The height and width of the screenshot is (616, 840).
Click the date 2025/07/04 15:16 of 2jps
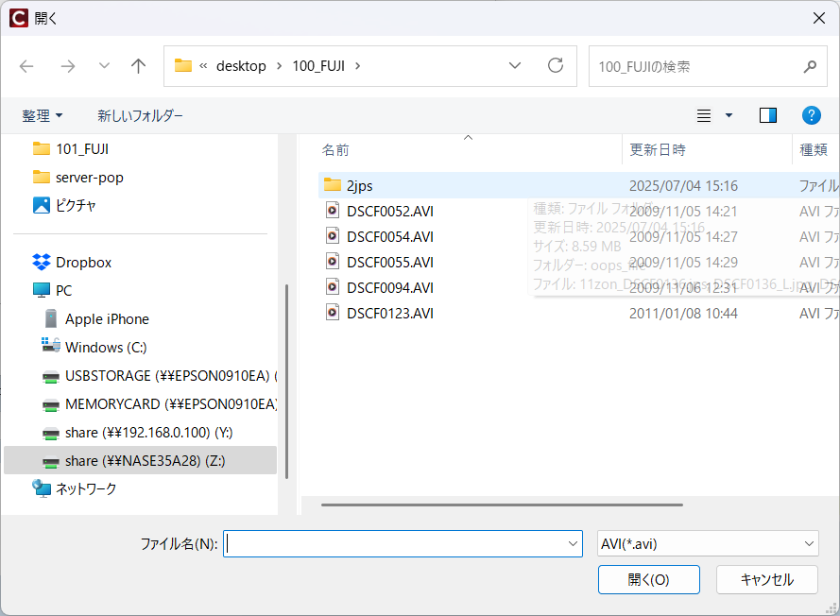683,186
